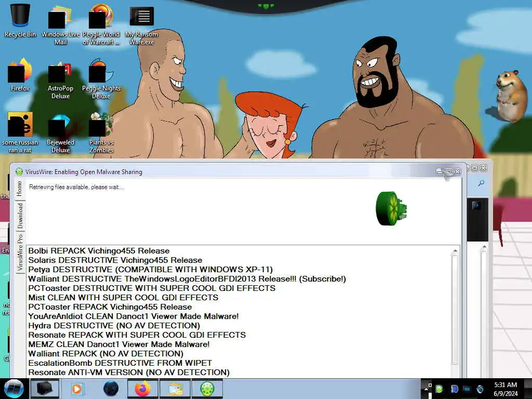
Task: Open Peggle World of Warcraft desktop shortcut
Action: (x=101, y=24)
